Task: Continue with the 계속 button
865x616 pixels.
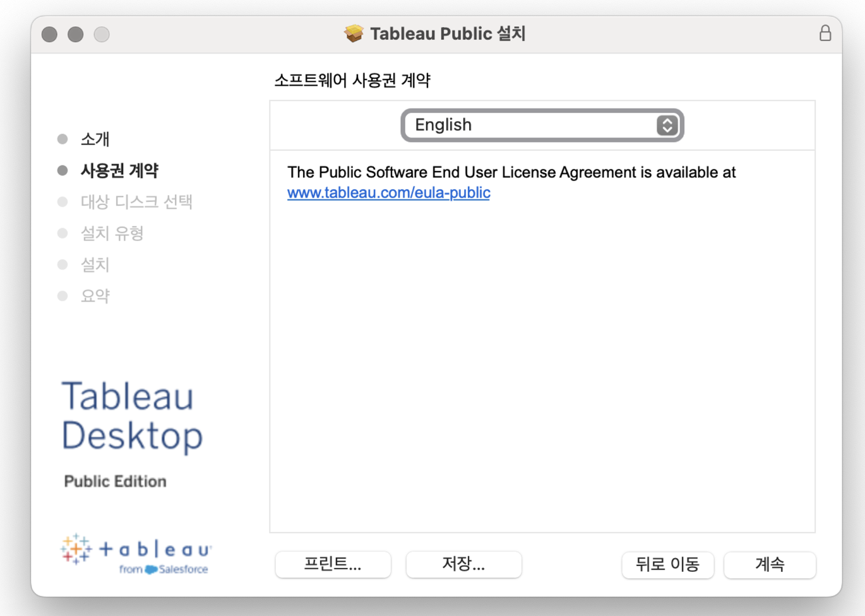Action: 770,564
